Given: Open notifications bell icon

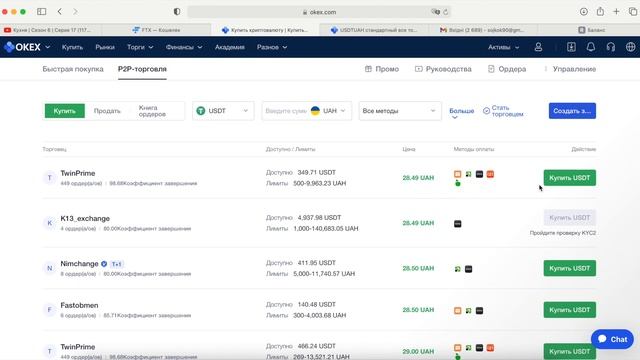Looking at the screenshot, I should [x=591, y=47].
